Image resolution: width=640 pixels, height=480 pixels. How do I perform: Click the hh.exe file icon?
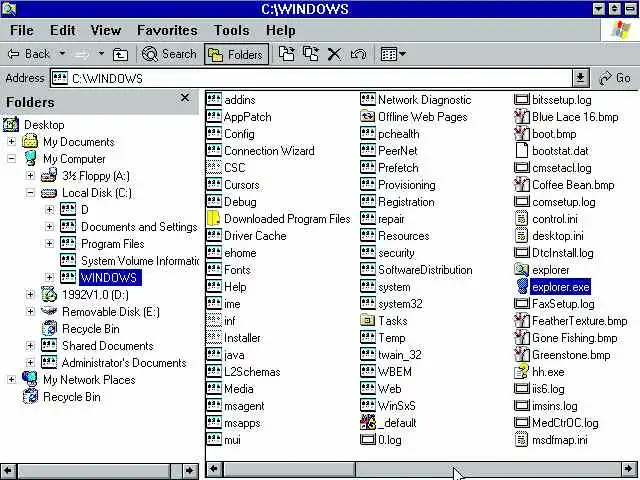click(x=522, y=372)
